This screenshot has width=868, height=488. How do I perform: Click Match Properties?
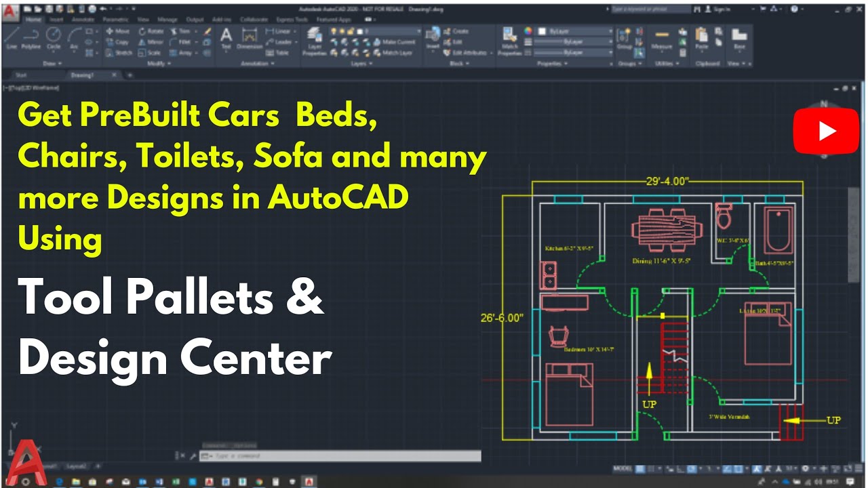point(510,41)
